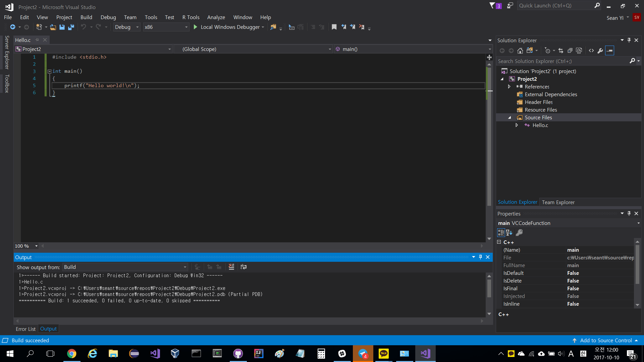Open the Build menu
Screen dimensions: 644x362
point(86,17)
